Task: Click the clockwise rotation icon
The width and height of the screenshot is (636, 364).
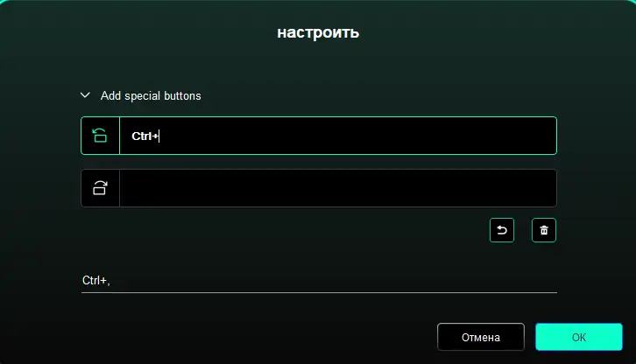Action: pos(100,188)
